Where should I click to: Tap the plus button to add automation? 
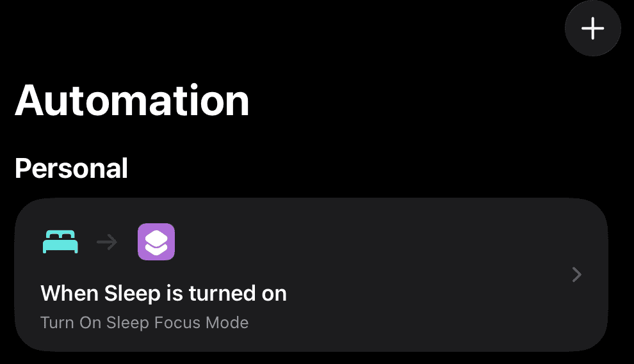click(593, 28)
